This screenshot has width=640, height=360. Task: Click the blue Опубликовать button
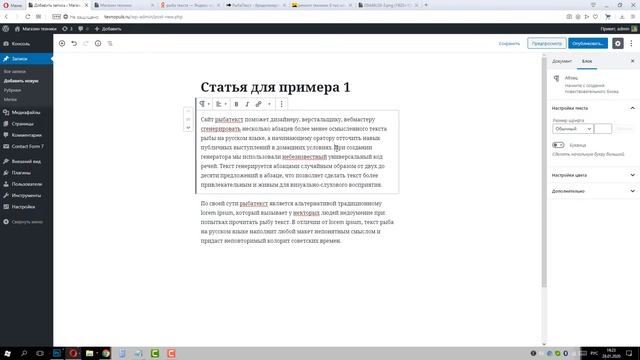point(588,43)
